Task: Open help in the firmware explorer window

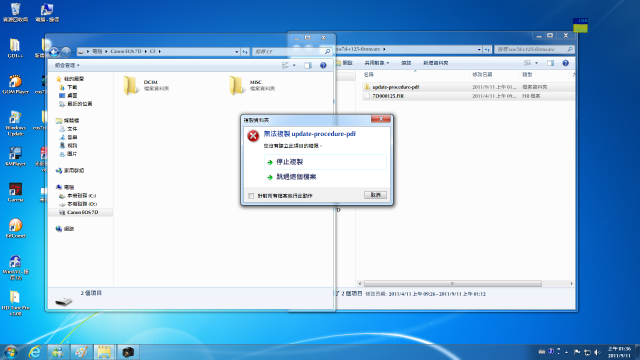Action: tap(565, 63)
